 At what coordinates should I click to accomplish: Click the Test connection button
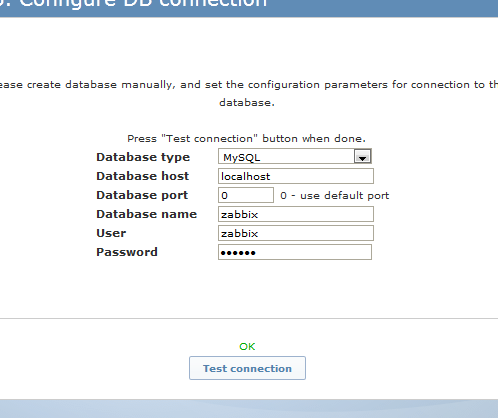tap(247, 368)
